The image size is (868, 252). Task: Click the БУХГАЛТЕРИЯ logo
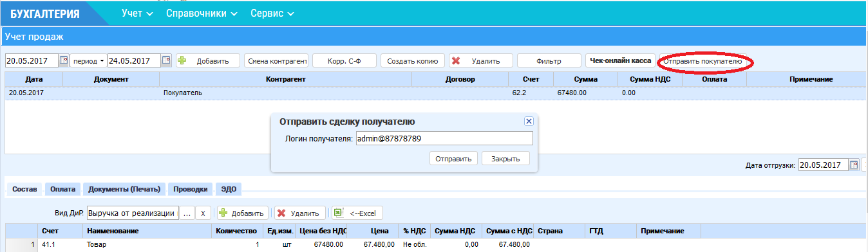45,14
